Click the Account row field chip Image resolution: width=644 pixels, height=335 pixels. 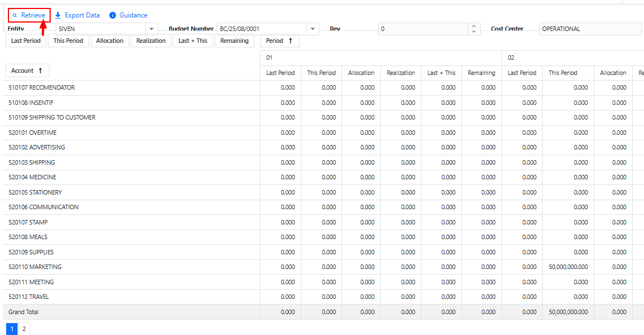pos(28,70)
